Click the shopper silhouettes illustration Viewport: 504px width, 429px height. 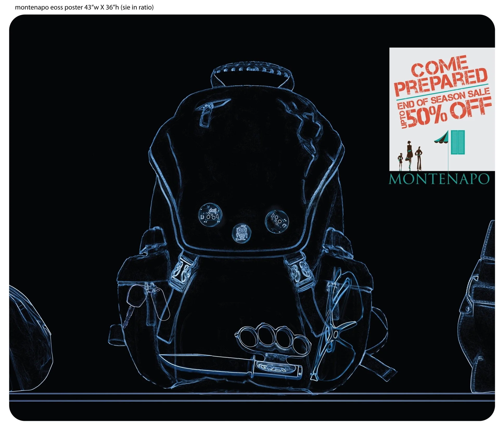coord(410,155)
